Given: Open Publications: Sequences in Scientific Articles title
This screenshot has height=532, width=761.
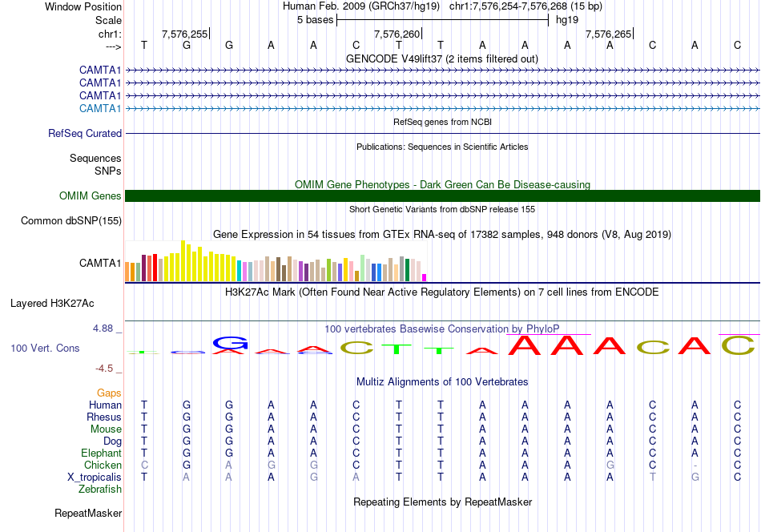Looking at the screenshot, I should click(x=442, y=147).
